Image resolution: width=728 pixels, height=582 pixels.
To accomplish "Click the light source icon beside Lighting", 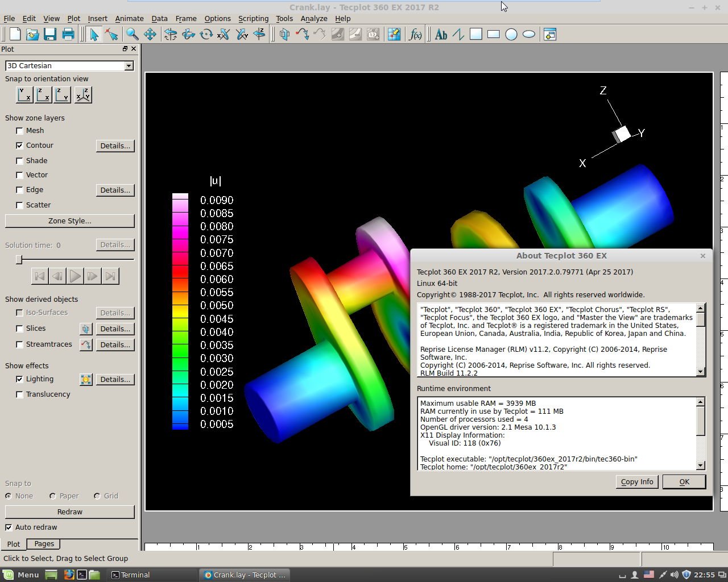I will pos(86,379).
